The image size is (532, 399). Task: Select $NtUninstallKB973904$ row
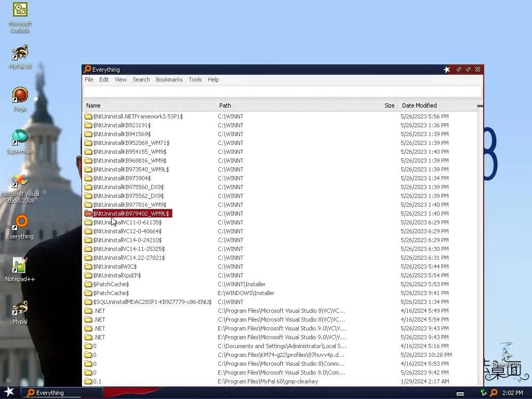[x=280, y=178]
